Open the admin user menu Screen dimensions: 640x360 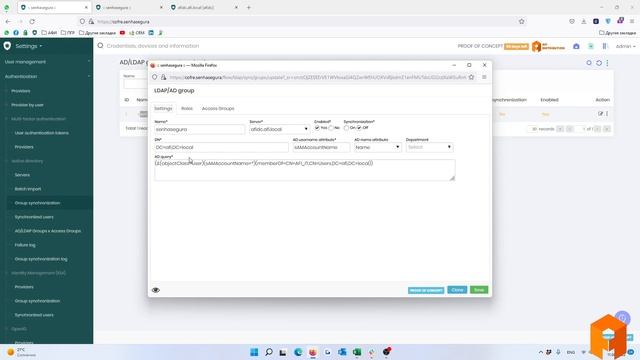(x=625, y=46)
